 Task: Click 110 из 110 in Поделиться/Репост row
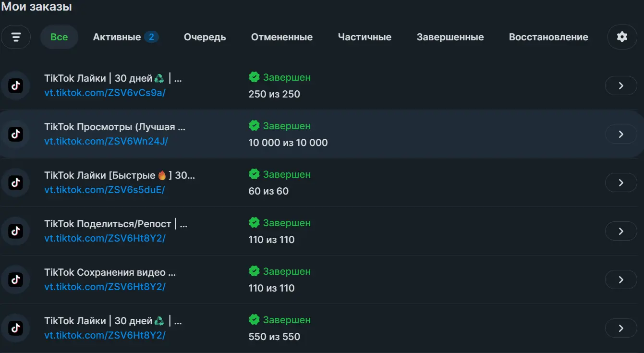(x=271, y=240)
